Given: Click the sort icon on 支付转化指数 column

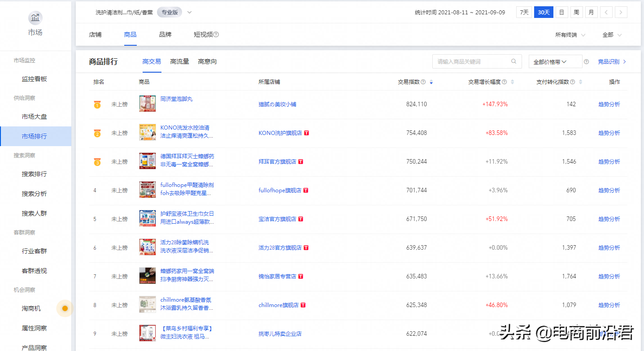Looking at the screenshot, I should pyautogui.click(x=580, y=82).
